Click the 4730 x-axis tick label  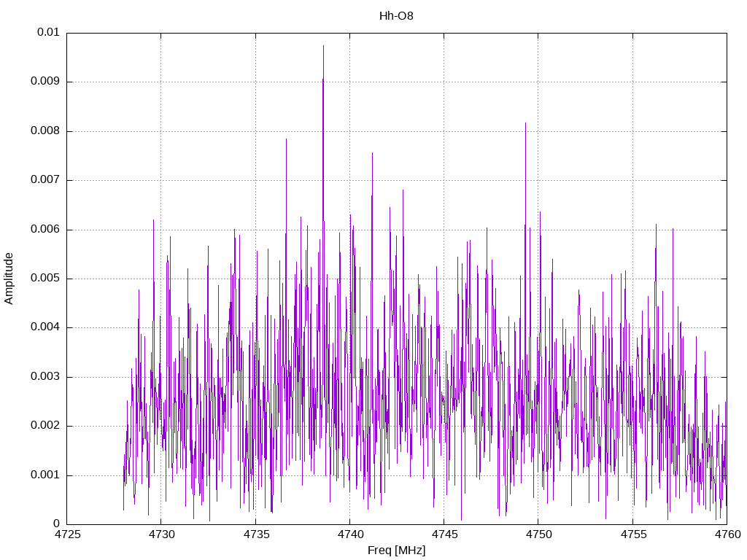161,534
